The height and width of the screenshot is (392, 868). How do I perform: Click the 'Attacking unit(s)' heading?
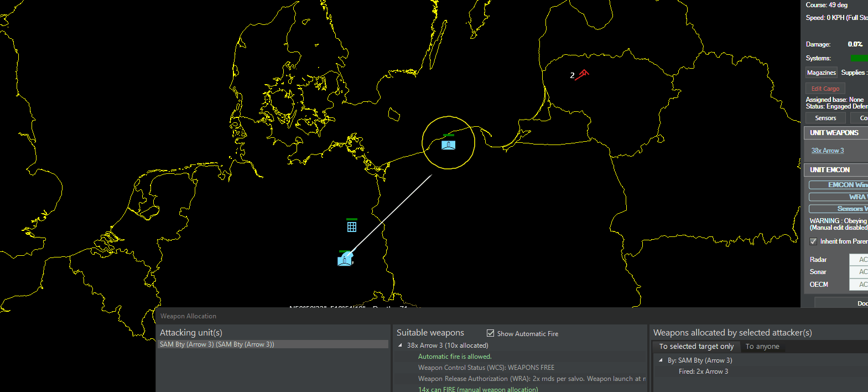pyautogui.click(x=191, y=333)
